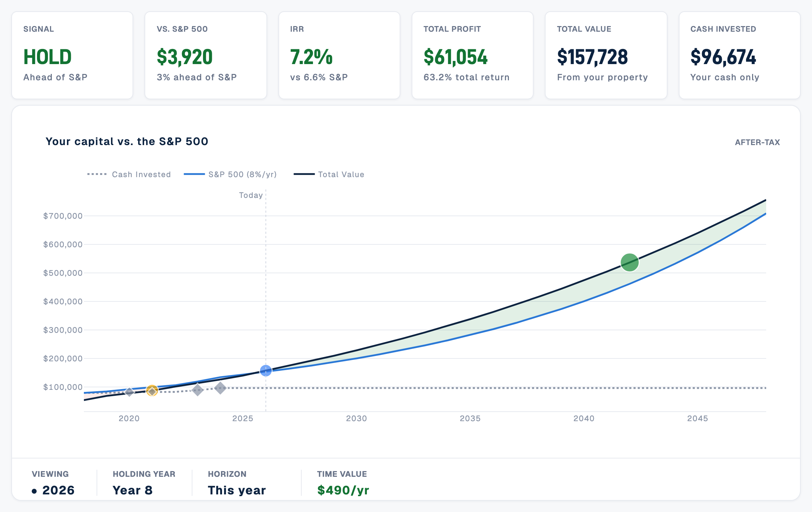
Task: Click the gray diamond marker at 2020
Action: pyautogui.click(x=129, y=392)
